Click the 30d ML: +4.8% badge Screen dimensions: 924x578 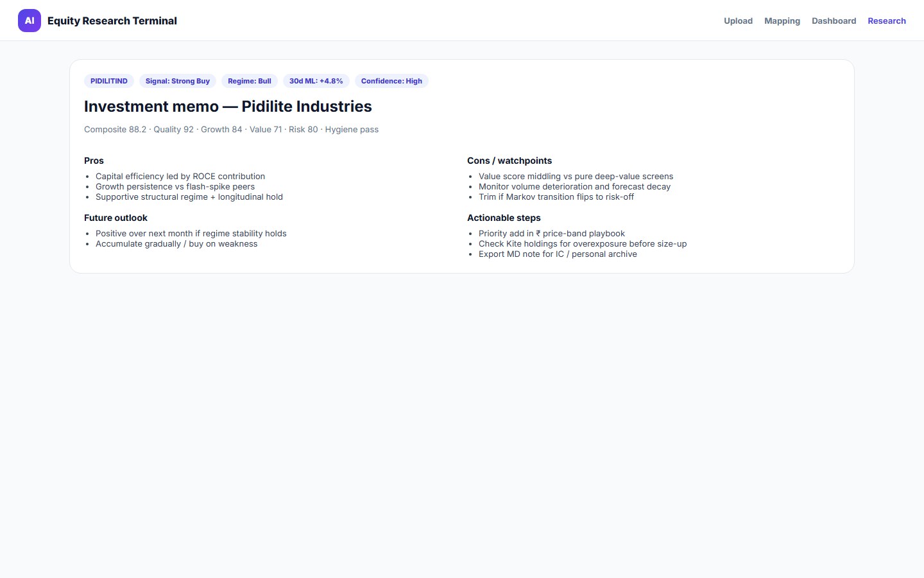pyautogui.click(x=316, y=81)
